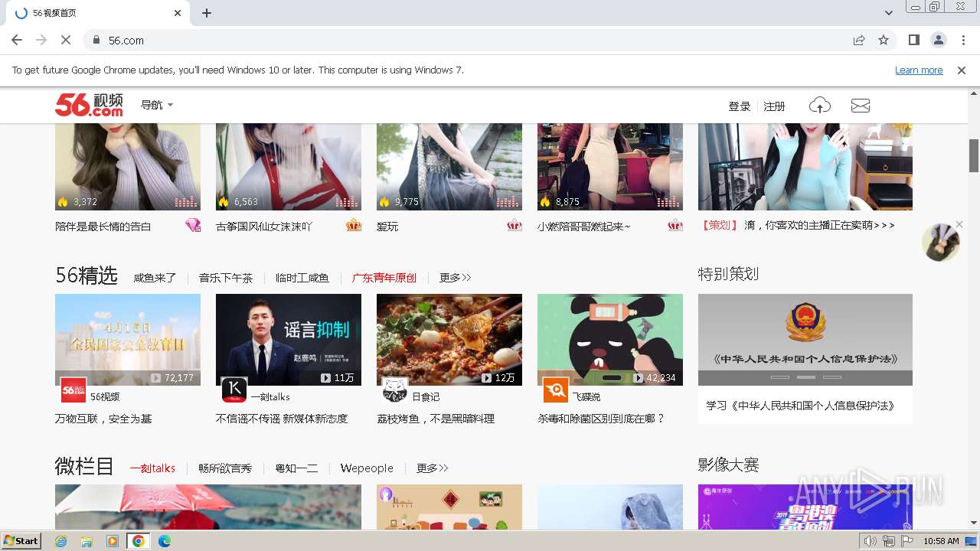Image resolution: width=980 pixels, height=551 pixels.
Task: Open the 爱玩 live stream thumbnail
Action: click(x=449, y=167)
